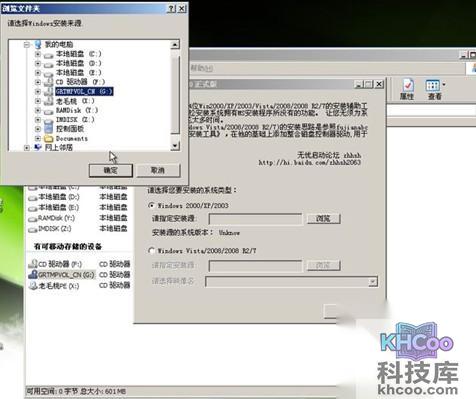Click the folder tree scroll down arrow
Screen dimensions: 476x399
click(175, 146)
